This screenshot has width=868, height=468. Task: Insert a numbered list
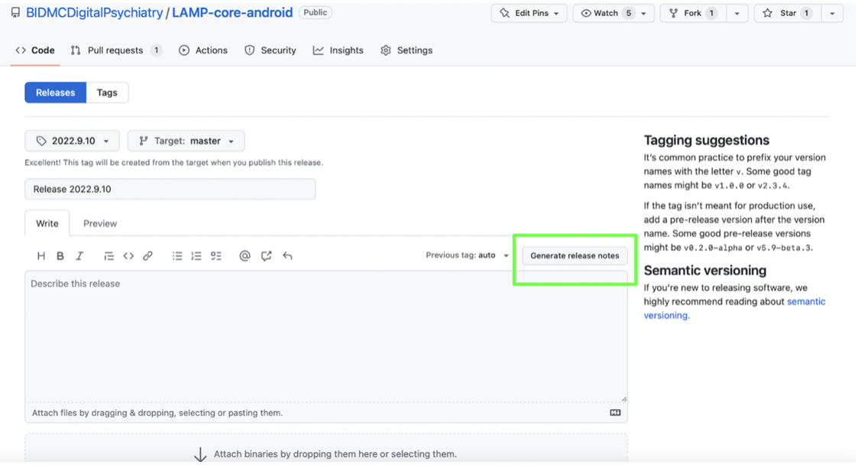tap(196, 256)
